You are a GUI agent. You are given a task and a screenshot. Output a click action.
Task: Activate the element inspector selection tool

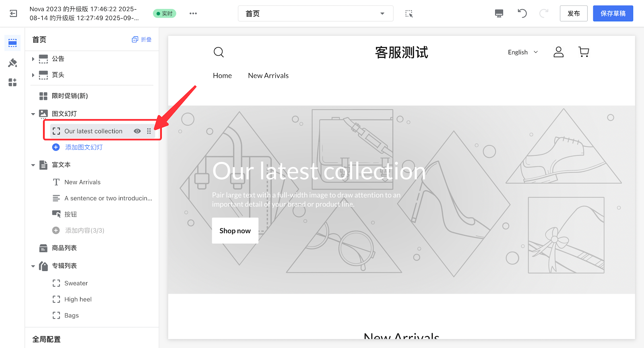(409, 14)
